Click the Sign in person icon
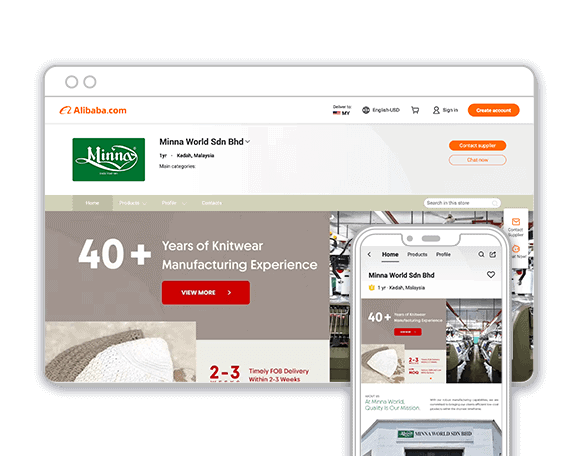The height and width of the screenshot is (456, 580). coord(436,110)
